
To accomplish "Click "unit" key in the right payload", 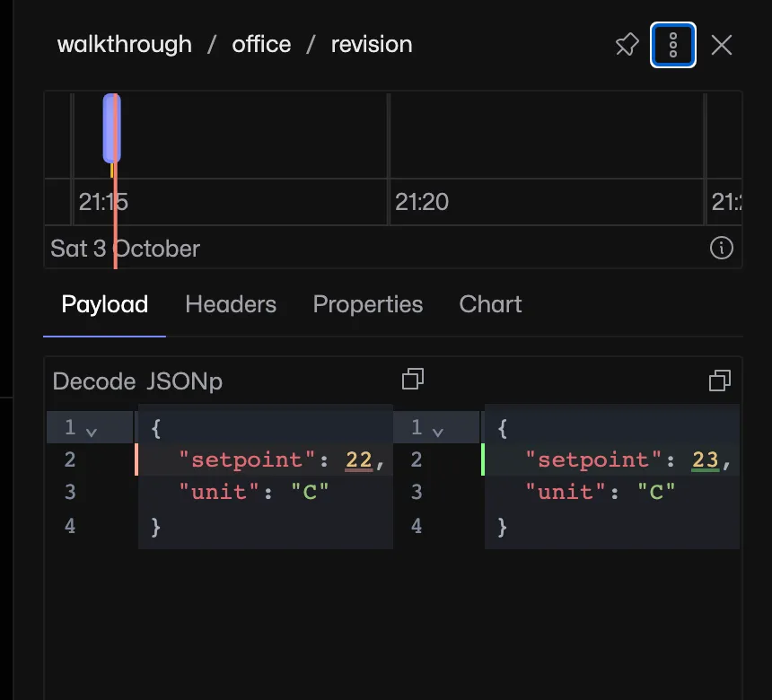I will 566,492.
